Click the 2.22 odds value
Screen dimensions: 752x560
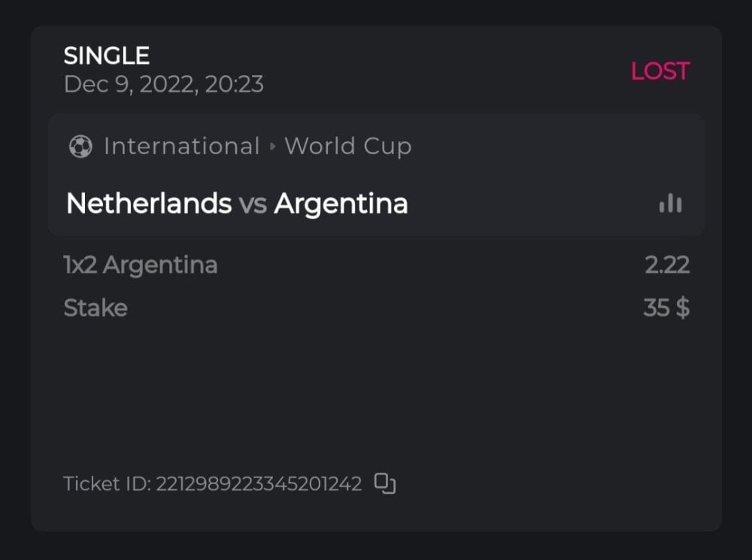tap(667, 265)
